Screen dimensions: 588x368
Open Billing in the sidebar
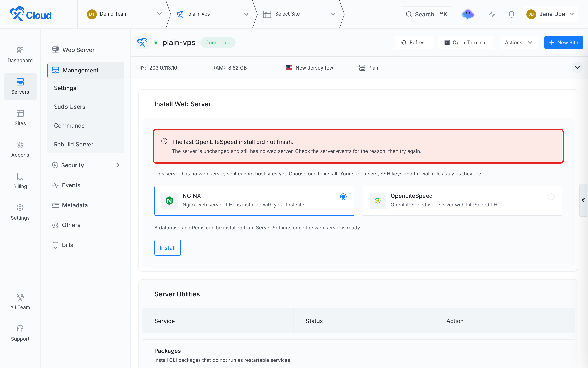[20, 181]
